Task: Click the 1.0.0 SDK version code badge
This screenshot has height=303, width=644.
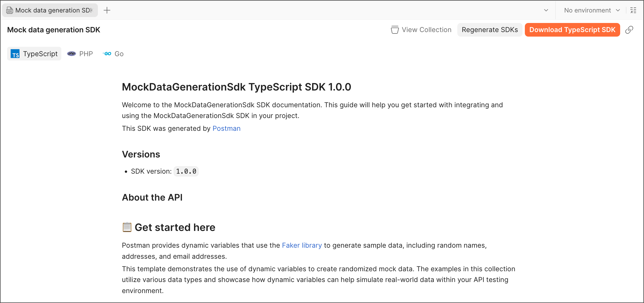Action: coord(186,171)
